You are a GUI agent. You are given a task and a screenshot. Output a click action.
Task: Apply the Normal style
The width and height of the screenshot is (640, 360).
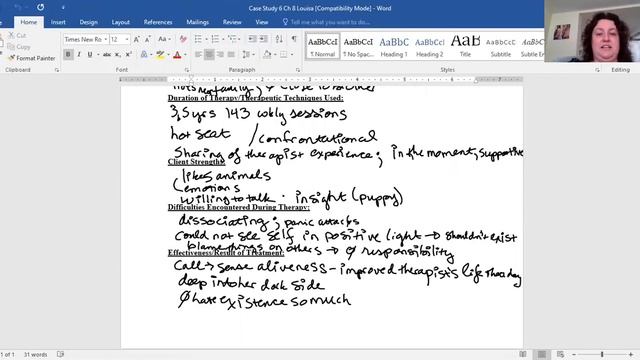322,46
